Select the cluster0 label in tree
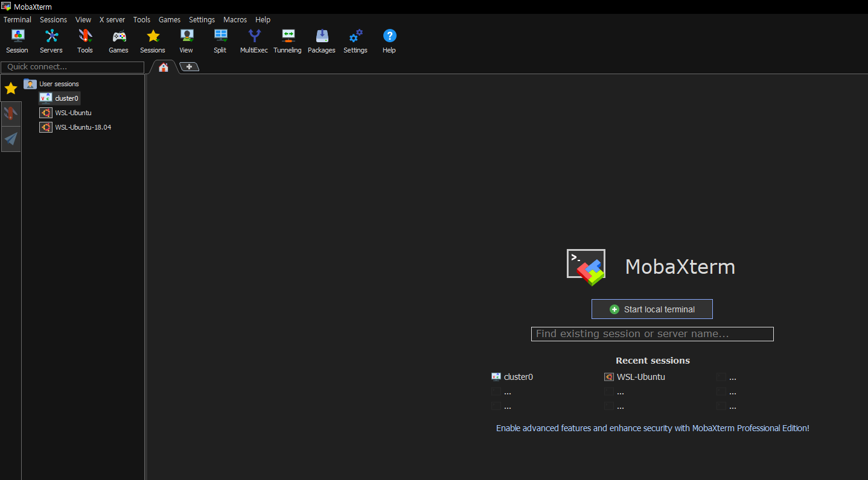Viewport: 868px width, 480px height. (66, 98)
